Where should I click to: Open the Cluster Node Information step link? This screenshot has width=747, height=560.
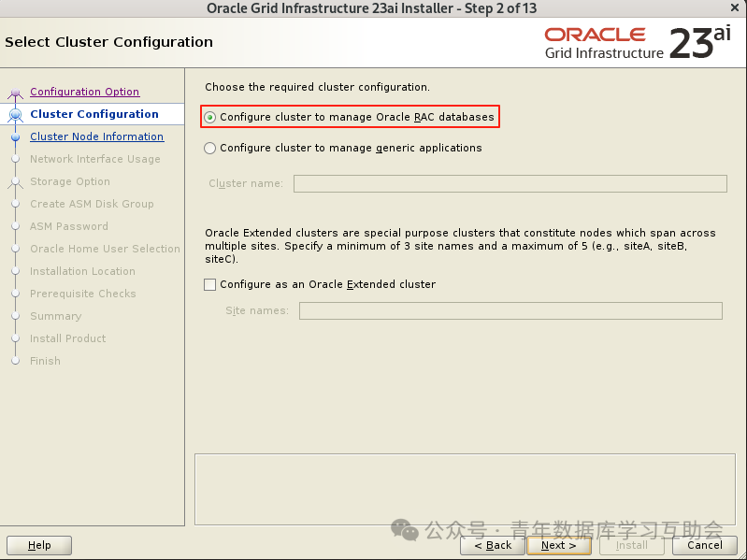coord(96,136)
